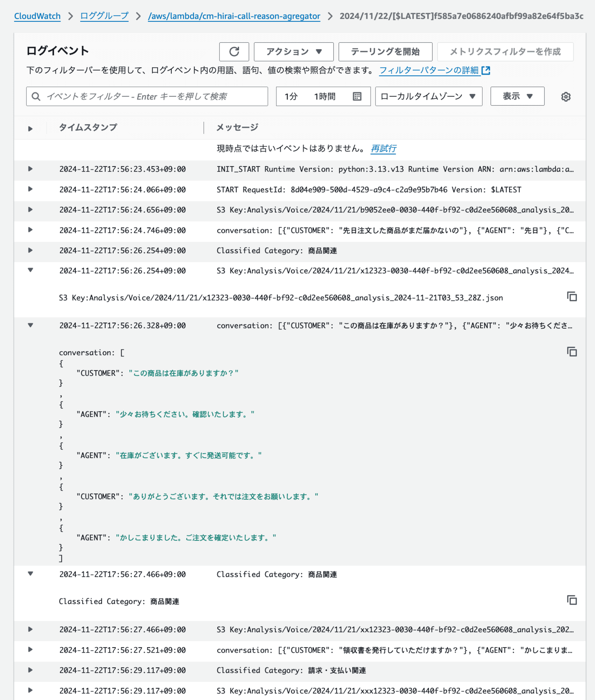Click メトリクスフィルターを作成 button
Image resolution: width=595 pixels, height=700 pixels.
(x=505, y=52)
